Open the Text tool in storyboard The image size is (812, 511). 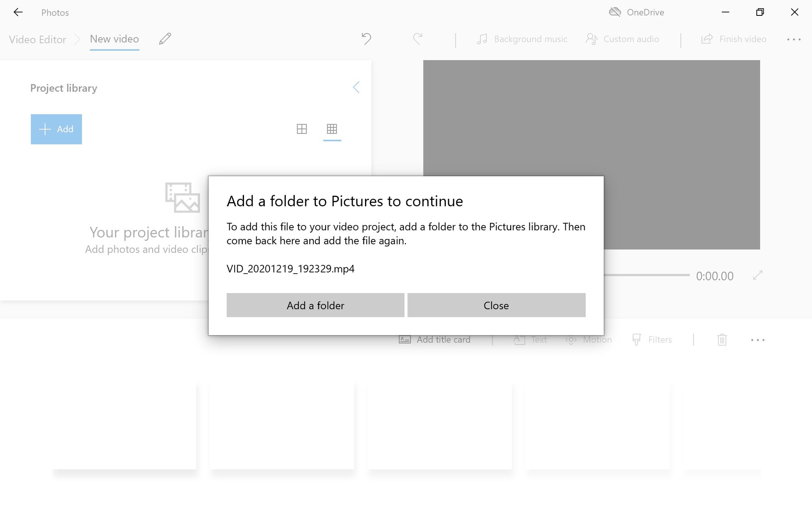(x=530, y=340)
